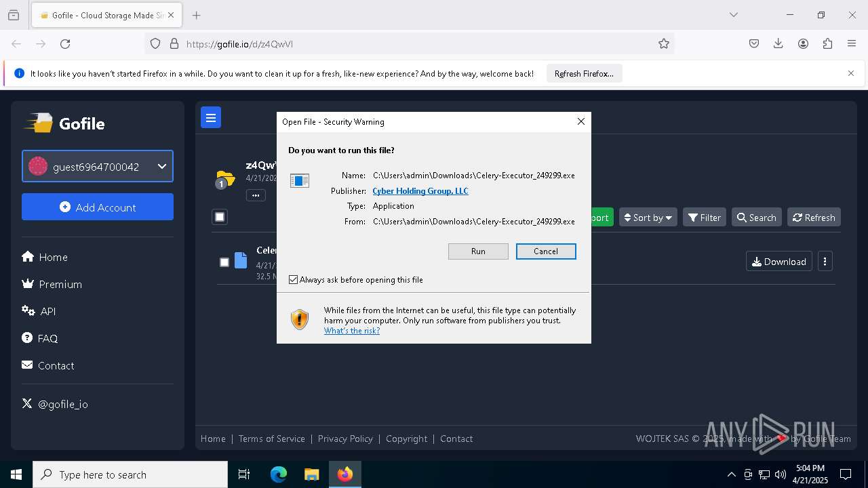Image resolution: width=868 pixels, height=488 pixels.
Task: Open Task View on the taskbar
Action: coord(244,474)
